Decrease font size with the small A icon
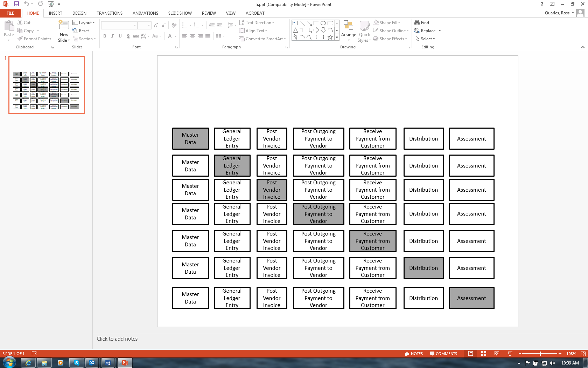The height and width of the screenshot is (368, 588). (x=163, y=25)
